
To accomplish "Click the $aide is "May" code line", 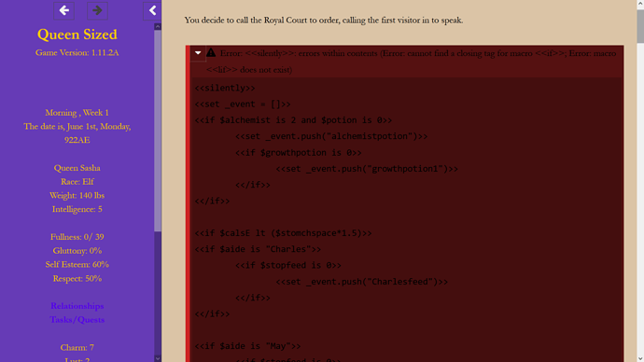I will pos(247,346).
